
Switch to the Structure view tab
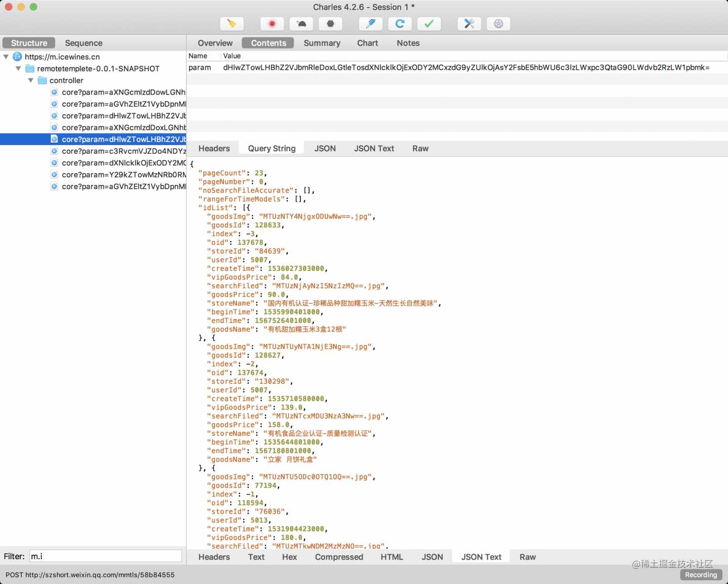point(29,43)
